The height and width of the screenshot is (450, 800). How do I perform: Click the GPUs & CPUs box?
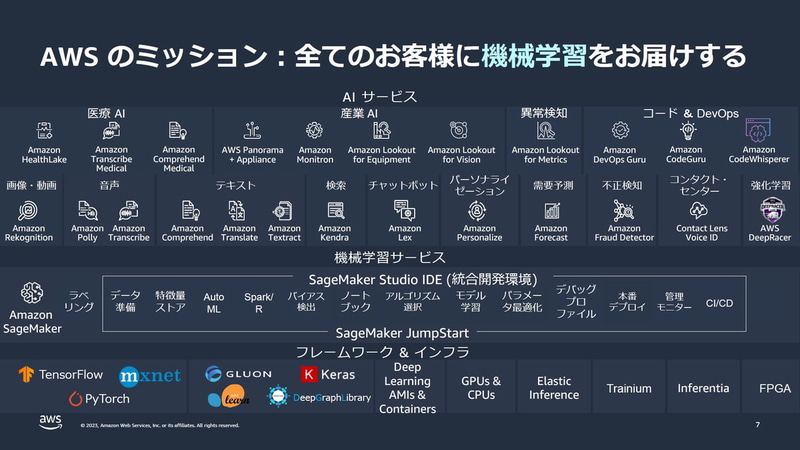click(x=481, y=388)
